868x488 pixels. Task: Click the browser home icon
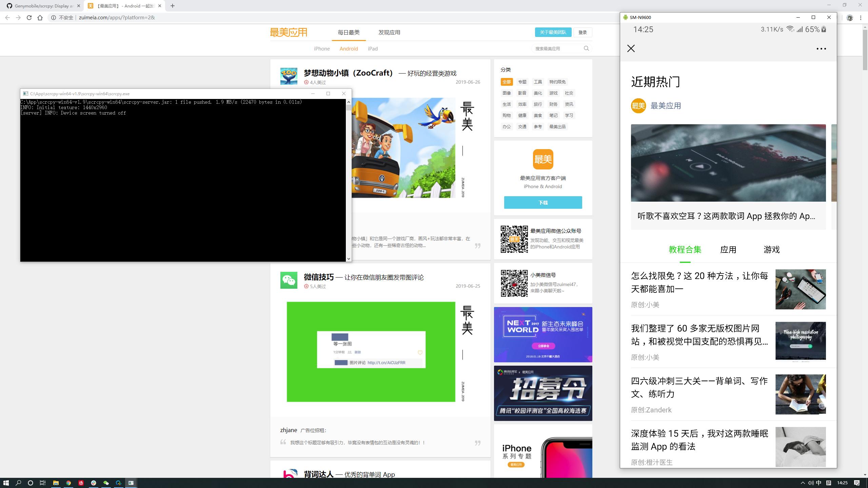[x=40, y=18]
